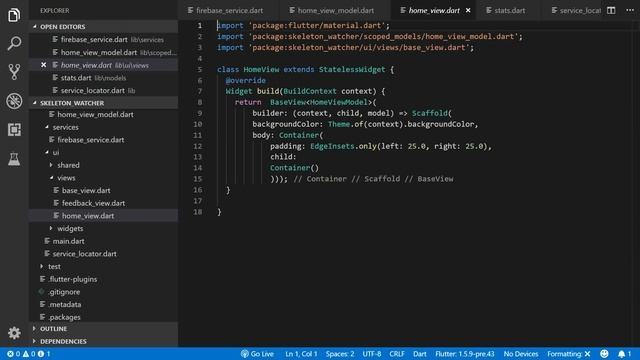This screenshot has width=640, height=360.
Task: Click the Go Live status bar button
Action: [257, 354]
